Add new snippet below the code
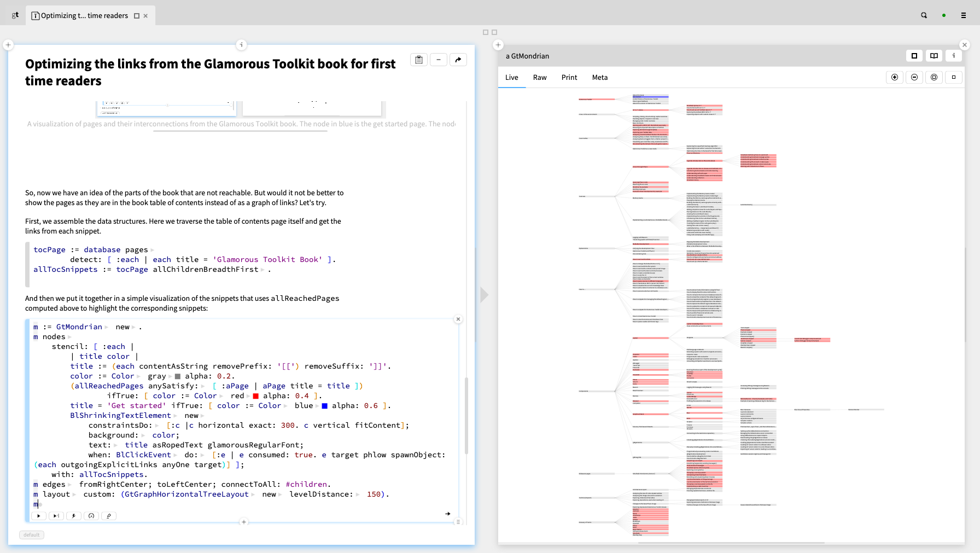Viewport: 980px width, 553px height. coord(244,522)
